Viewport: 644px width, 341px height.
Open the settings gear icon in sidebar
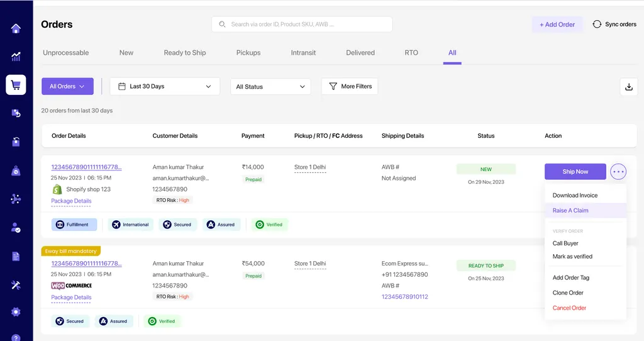point(16,312)
